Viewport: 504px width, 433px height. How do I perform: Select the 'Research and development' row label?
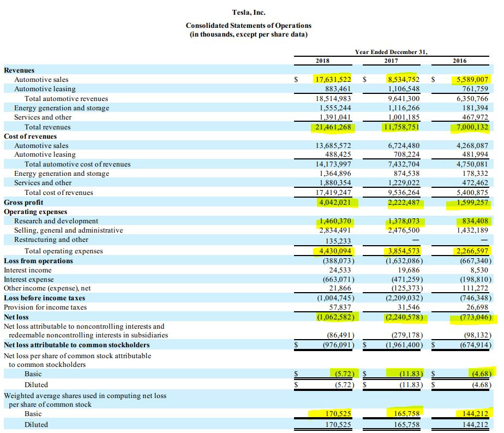point(56,221)
